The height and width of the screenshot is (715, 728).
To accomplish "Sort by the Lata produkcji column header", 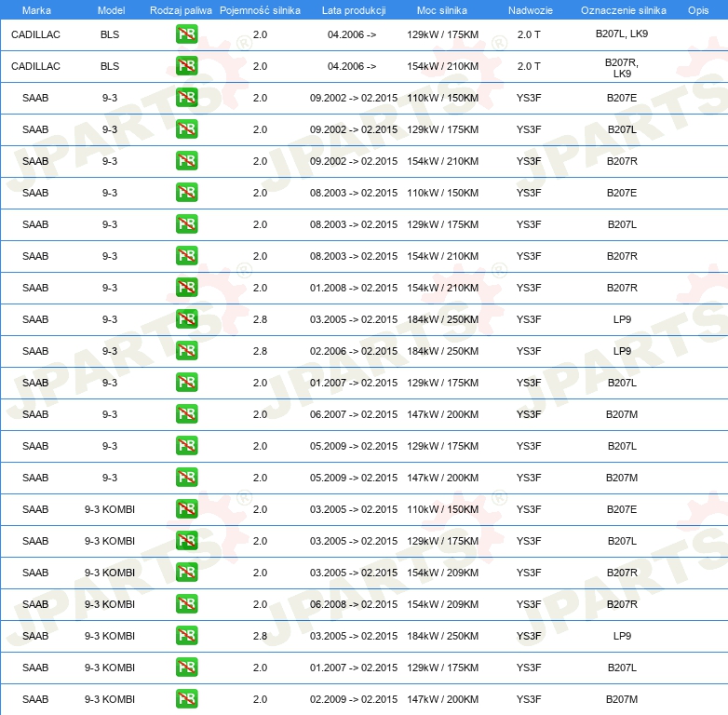I will pyautogui.click(x=353, y=9).
